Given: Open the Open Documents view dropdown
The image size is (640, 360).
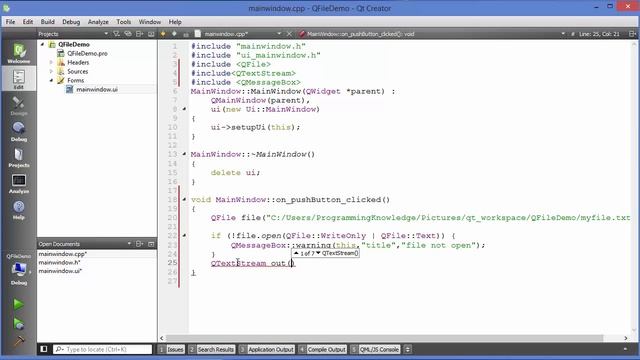Looking at the screenshot, I should click(129, 244).
